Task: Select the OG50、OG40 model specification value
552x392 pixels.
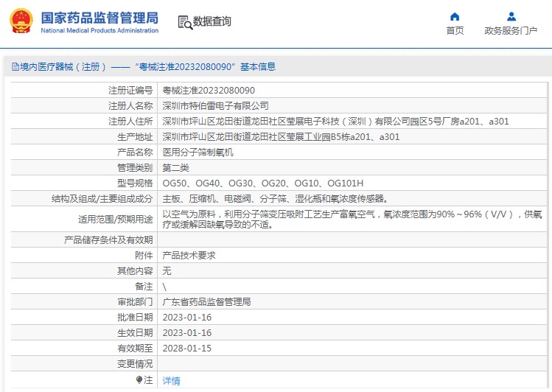Action: click(x=262, y=183)
